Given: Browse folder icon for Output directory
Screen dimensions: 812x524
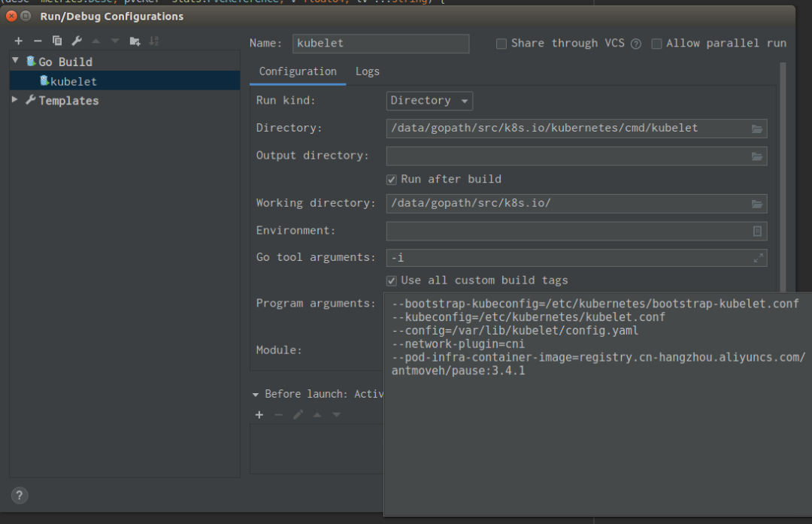Looking at the screenshot, I should 756,156.
